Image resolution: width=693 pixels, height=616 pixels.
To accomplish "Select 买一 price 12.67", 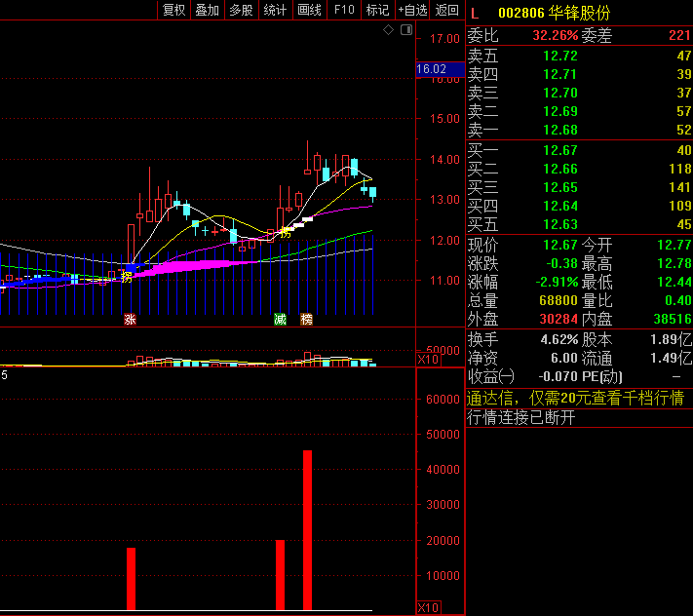I will pyautogui.click(x=560, y=151).
